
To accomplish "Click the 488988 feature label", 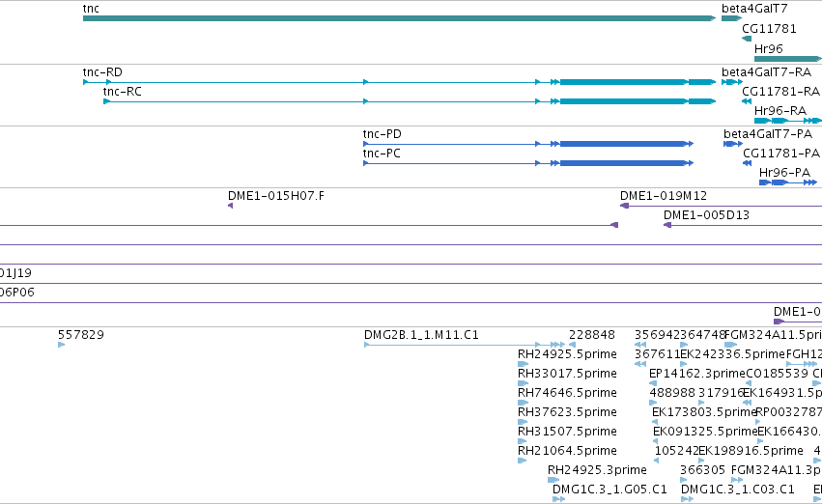I will pos(672,393).
